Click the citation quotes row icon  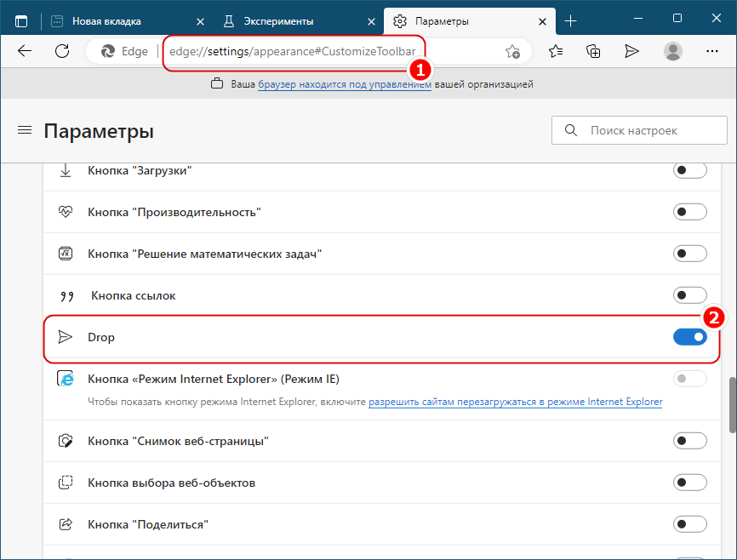click(x=66, y=296)
